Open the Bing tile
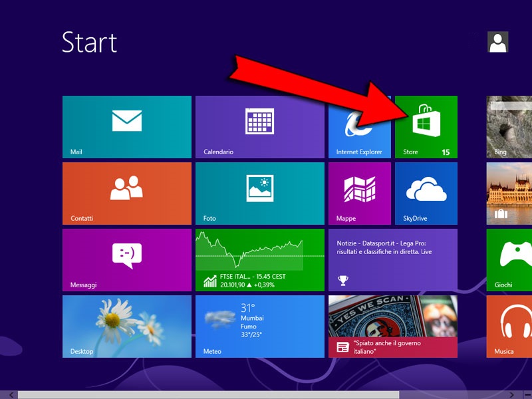 (x=509, y=127)
